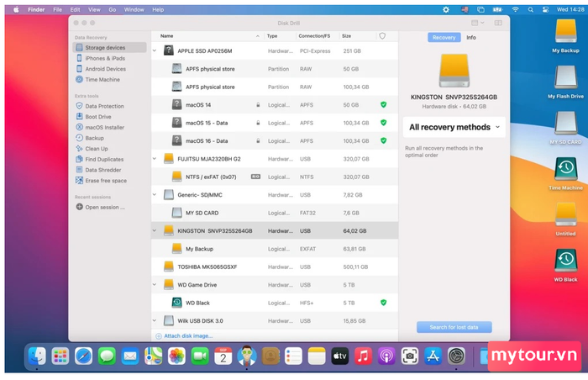The image size is (588, 380).
Task: Open the View menu
Action: (94, 10)
